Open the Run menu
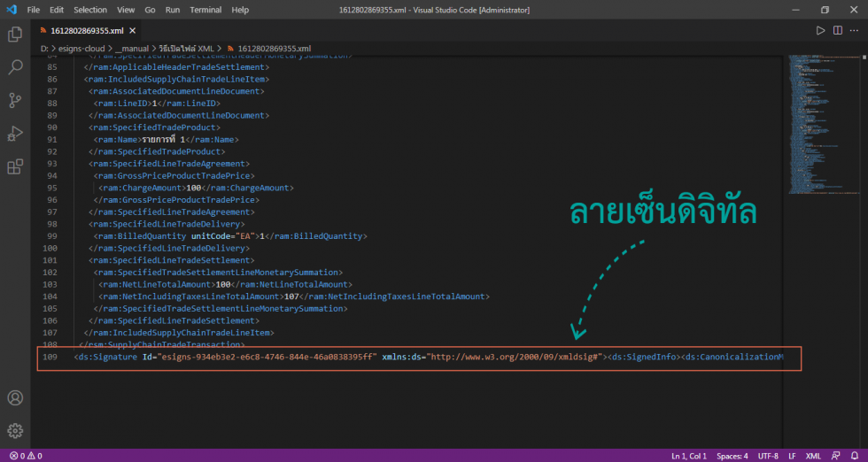Viewport: 868px width, 462px height. tap(172, 10)
